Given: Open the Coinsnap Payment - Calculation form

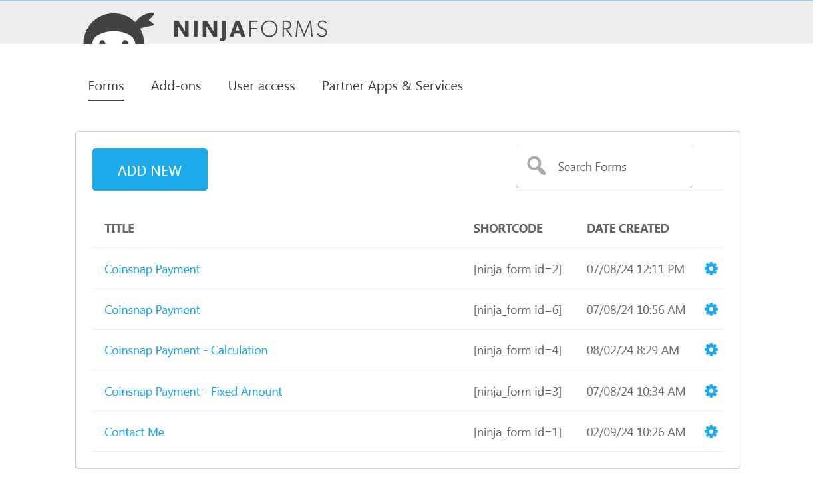Looking at the screenshot, I should click(x=186, y=350).
